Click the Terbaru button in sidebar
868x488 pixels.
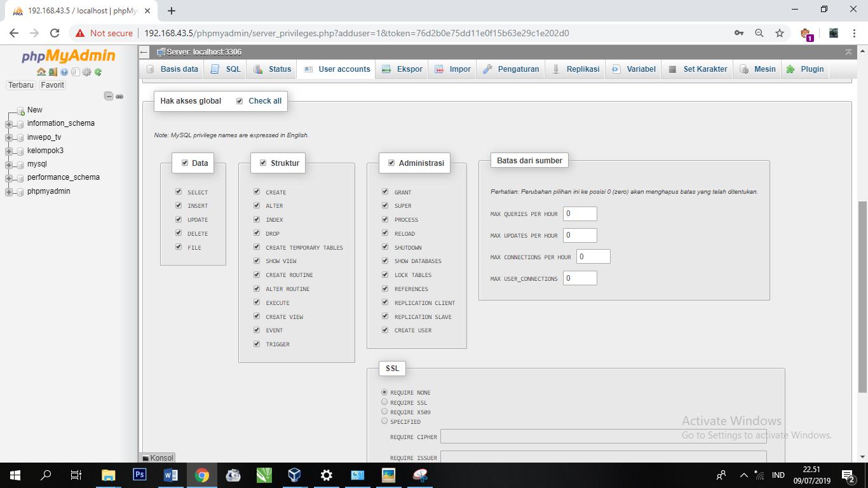[21, 85]
